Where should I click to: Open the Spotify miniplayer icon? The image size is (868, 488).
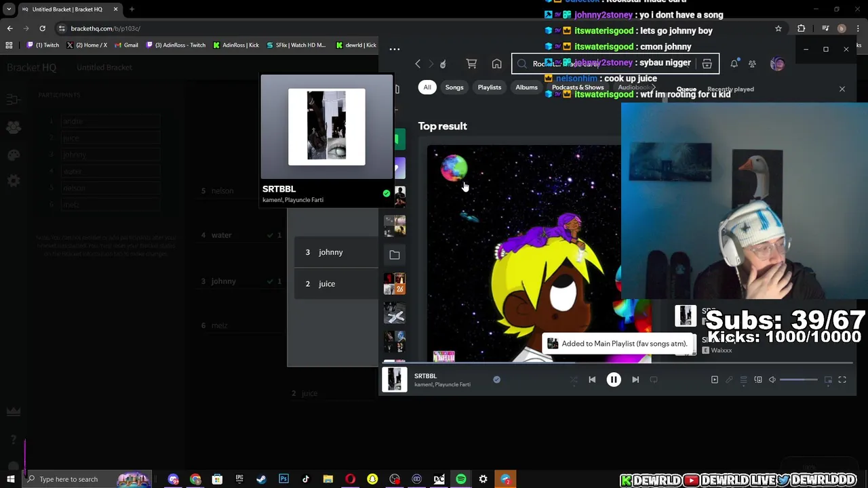[x=828, y=380]
